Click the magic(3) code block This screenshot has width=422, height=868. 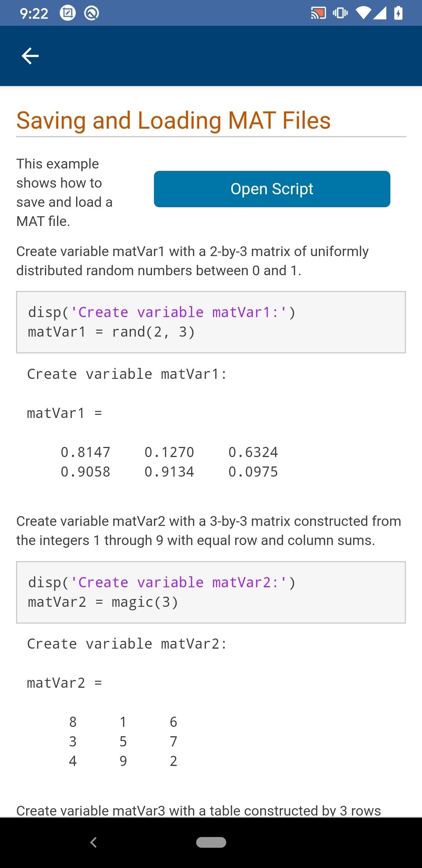[x=211, y=592]
